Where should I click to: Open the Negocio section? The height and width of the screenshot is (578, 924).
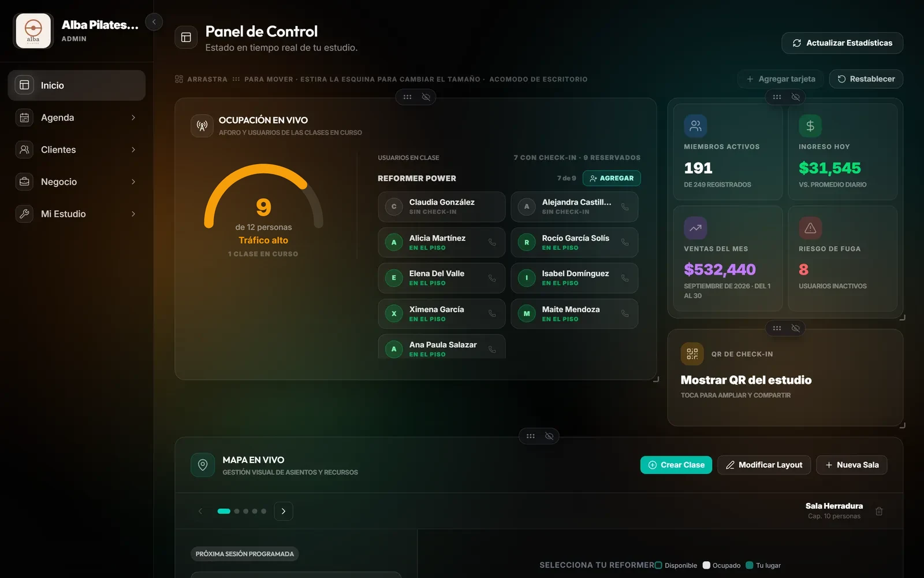[x=77, y=181]
